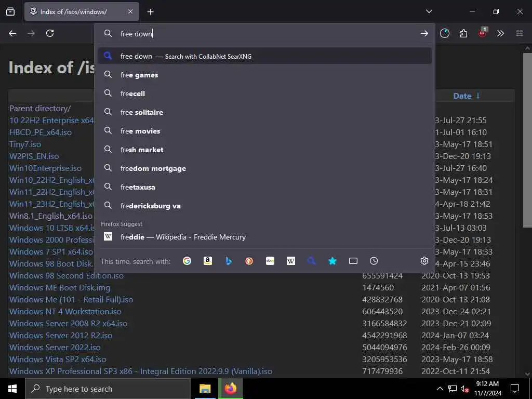Image resolution: width=532 pixels, height=399 pixels.
Task: Open search settings gear icon
Action: [x=424, y=261]
